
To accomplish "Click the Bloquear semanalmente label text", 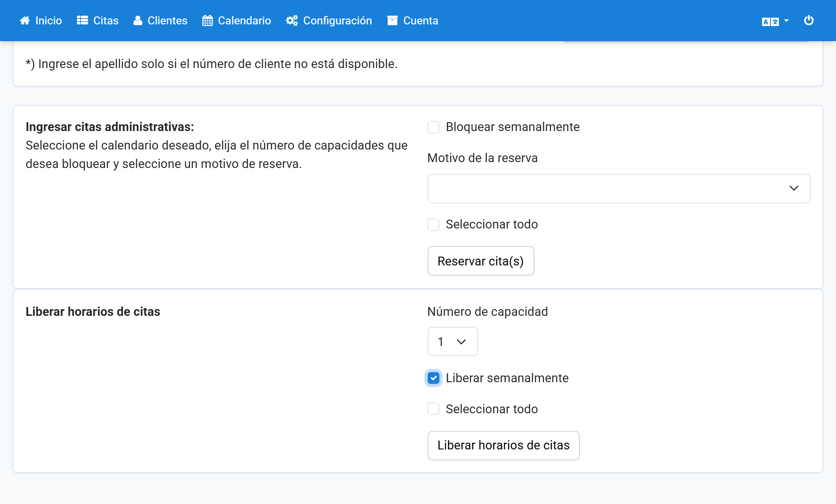I will [x=513, y=127].
